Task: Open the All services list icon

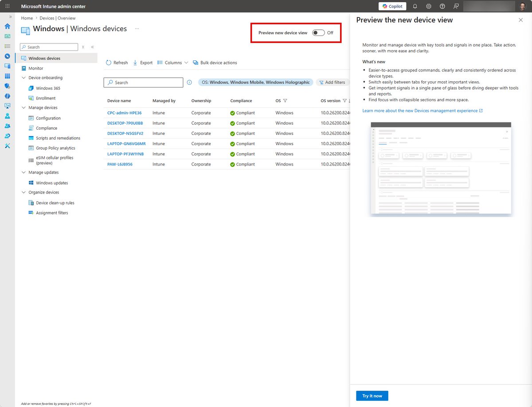Action: pyautogui.click(x=7, y=46)
